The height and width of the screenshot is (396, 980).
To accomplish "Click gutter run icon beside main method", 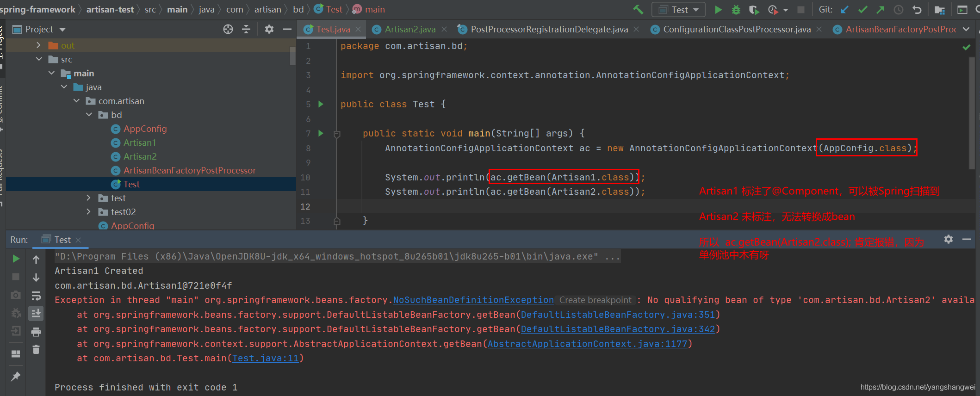I will 321,133.
